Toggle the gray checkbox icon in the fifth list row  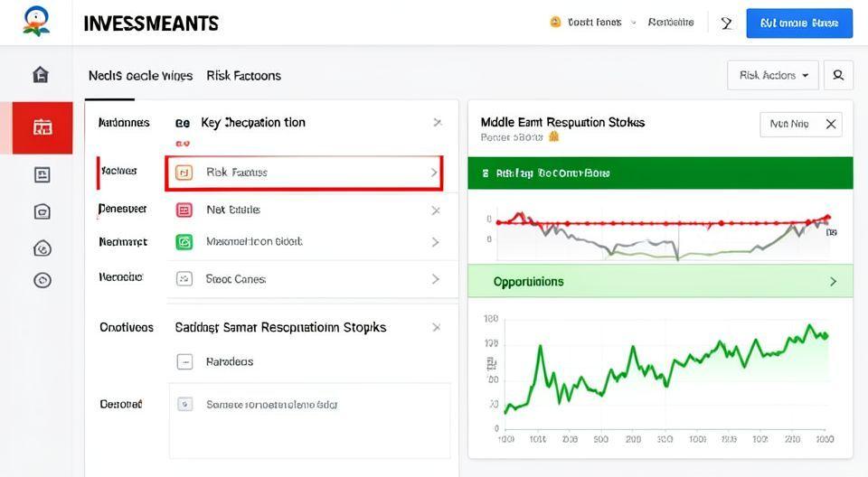coord(184,279)
